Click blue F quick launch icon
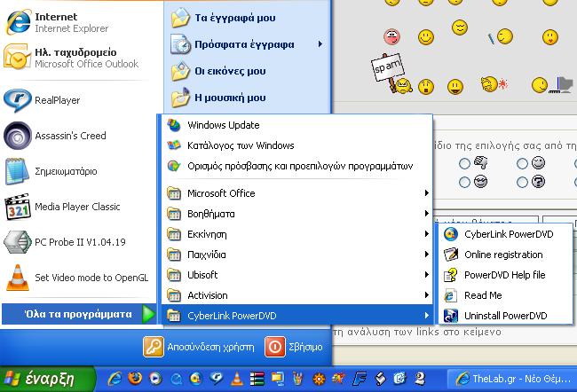 360,379
